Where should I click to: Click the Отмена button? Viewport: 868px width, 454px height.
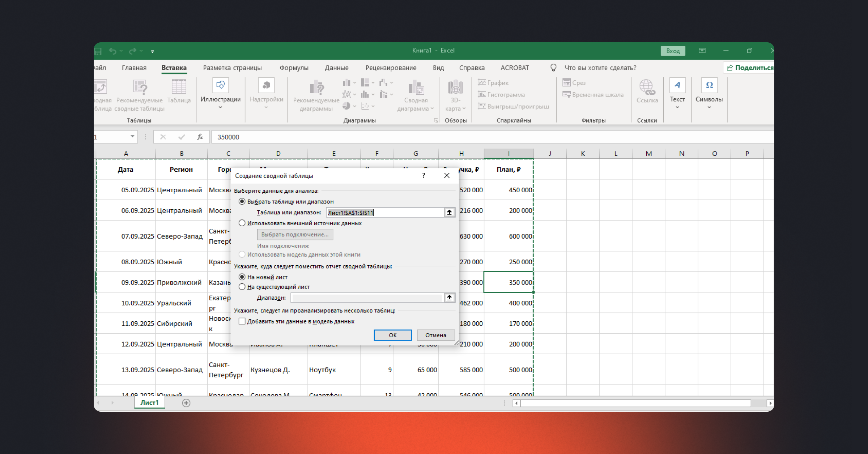click(435, 335)
